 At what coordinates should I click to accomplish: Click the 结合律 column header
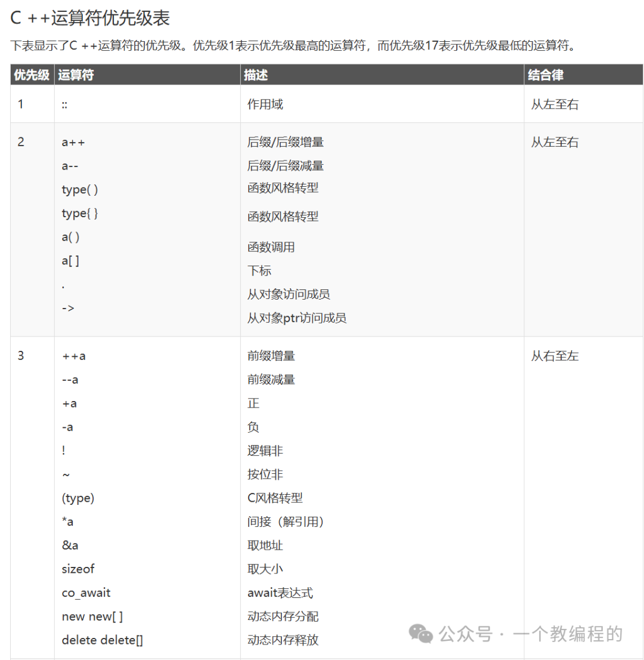[x=546, y=75]
